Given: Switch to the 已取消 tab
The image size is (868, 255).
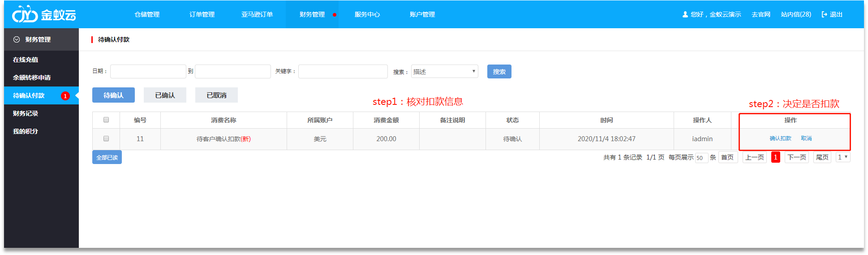Looking at the screenshot, I should 216,95.
